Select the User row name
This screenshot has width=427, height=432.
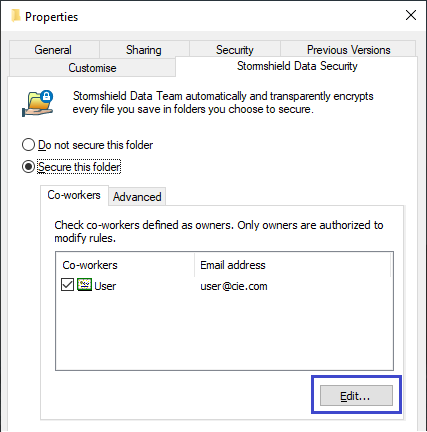105,286
